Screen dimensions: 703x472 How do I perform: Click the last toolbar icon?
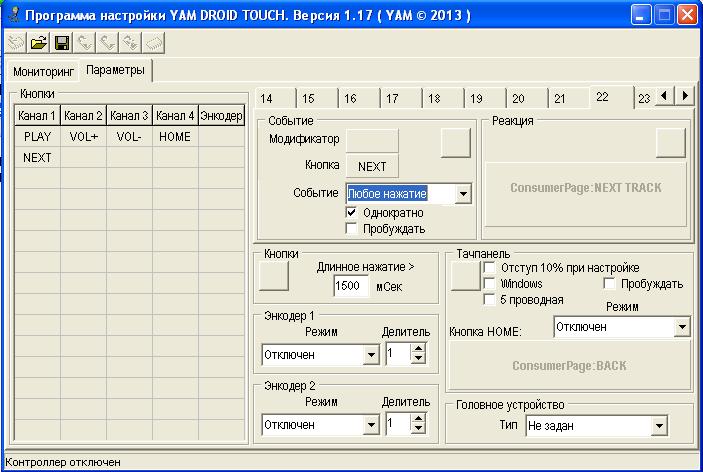click(153, 42)
